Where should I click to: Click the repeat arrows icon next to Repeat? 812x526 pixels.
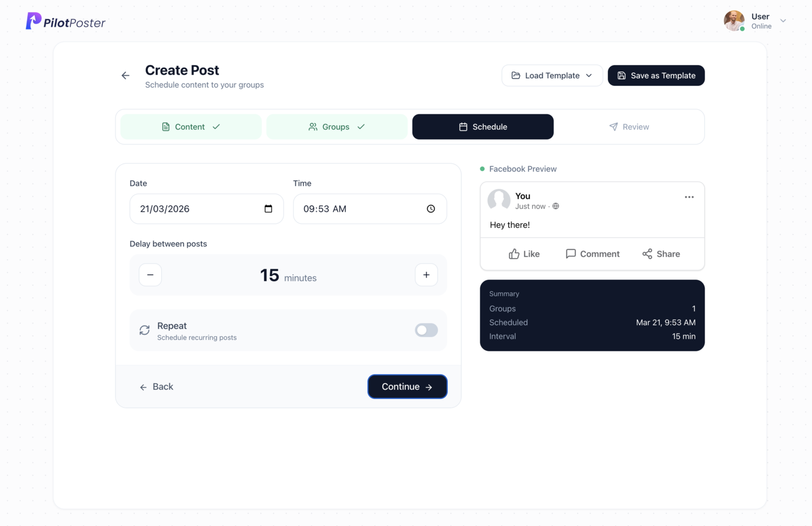144,330
